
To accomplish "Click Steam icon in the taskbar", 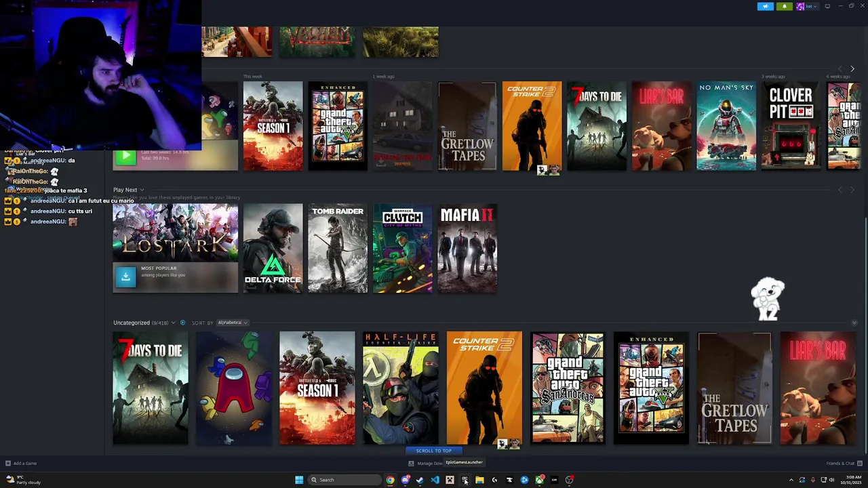I will coord(420,480).
